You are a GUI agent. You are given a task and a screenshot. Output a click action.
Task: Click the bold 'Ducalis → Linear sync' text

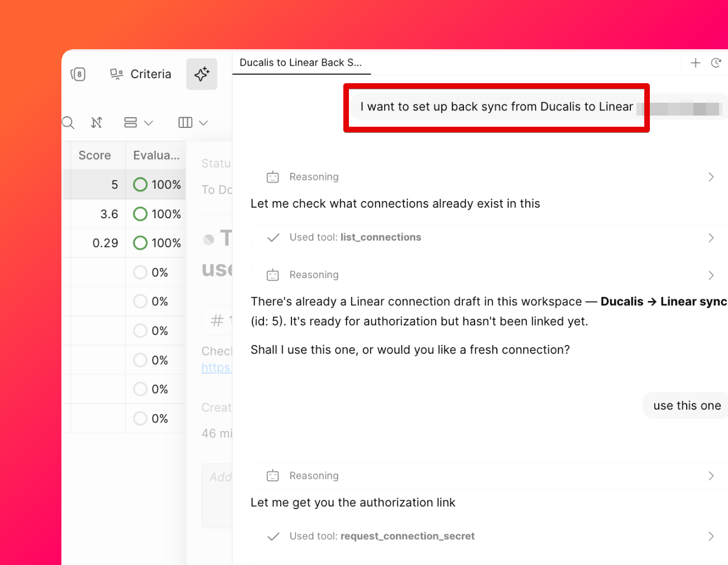tap(664, 301)
